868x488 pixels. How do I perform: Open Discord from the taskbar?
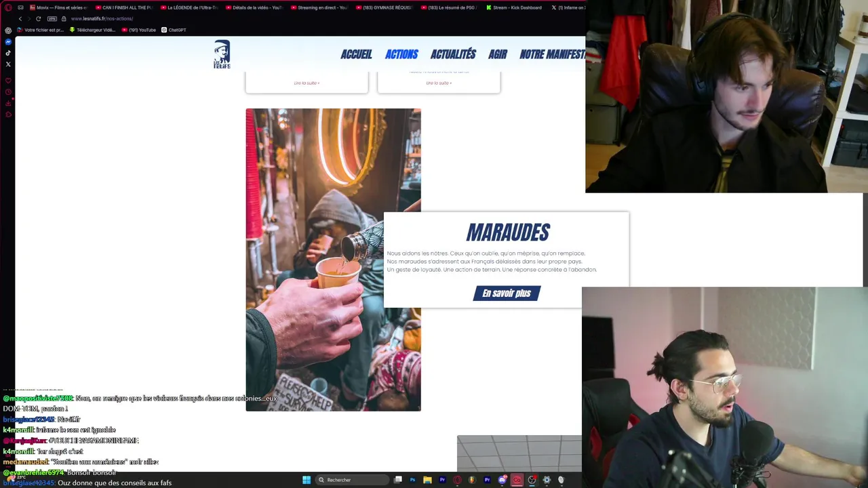pos(502,480)
